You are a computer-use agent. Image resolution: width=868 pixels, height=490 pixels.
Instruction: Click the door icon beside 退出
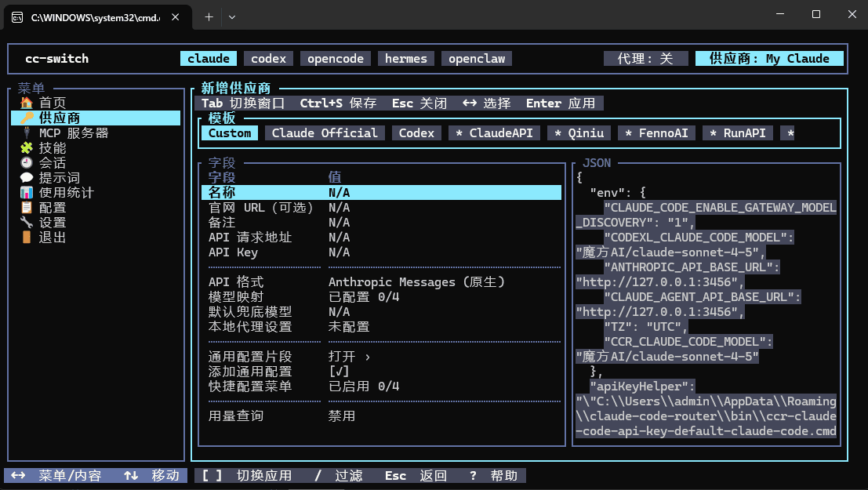[x=27, y=238]
